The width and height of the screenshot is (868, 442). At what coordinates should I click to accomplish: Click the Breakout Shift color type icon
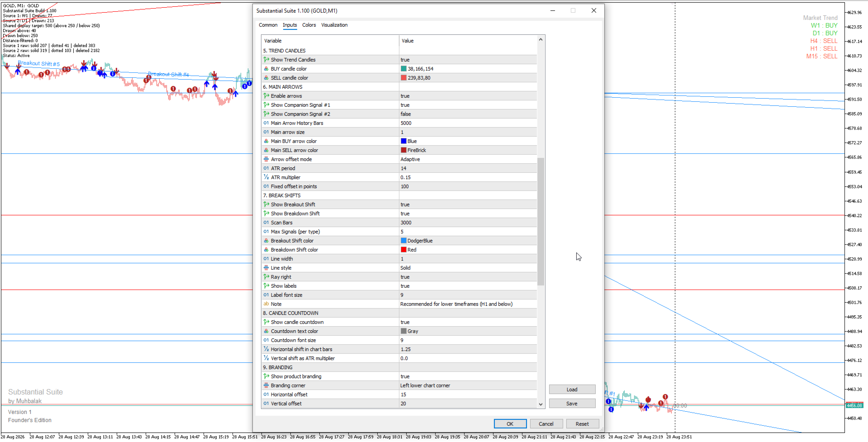266,241
